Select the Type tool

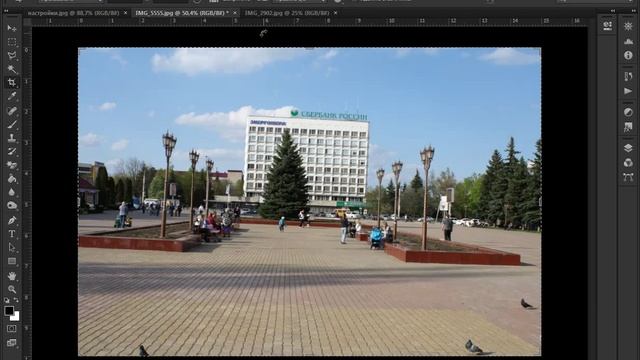pyautogui.click(x=12, y=234)
